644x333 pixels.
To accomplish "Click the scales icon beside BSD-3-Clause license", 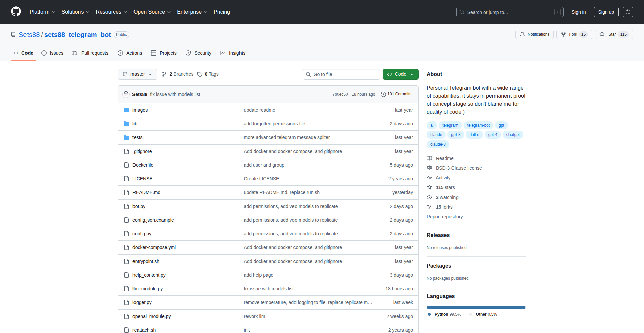I will (429, 168).
